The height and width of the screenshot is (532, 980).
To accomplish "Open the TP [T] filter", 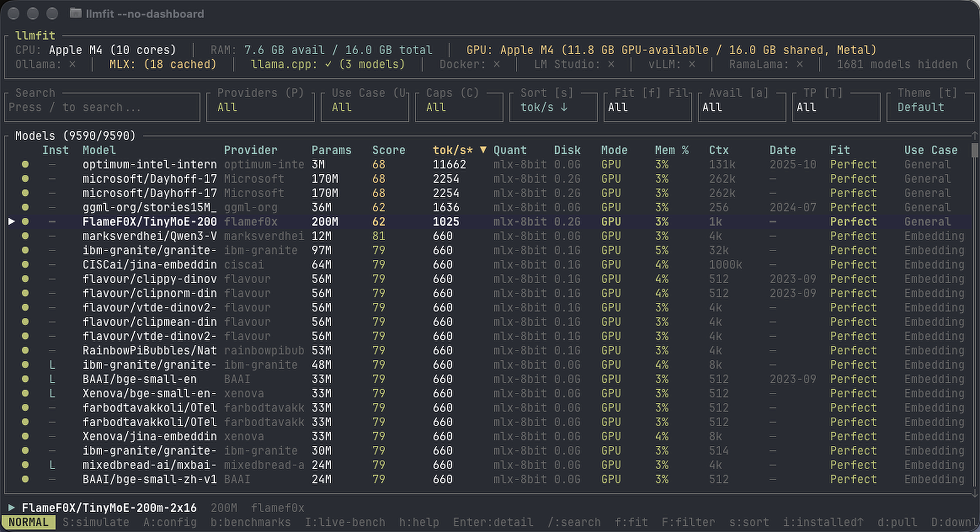I will click(x=836, y=107).
